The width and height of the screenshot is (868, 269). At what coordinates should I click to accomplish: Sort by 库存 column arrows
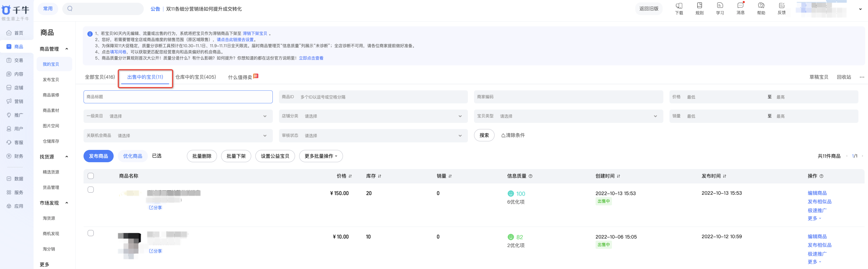point(380,176)
